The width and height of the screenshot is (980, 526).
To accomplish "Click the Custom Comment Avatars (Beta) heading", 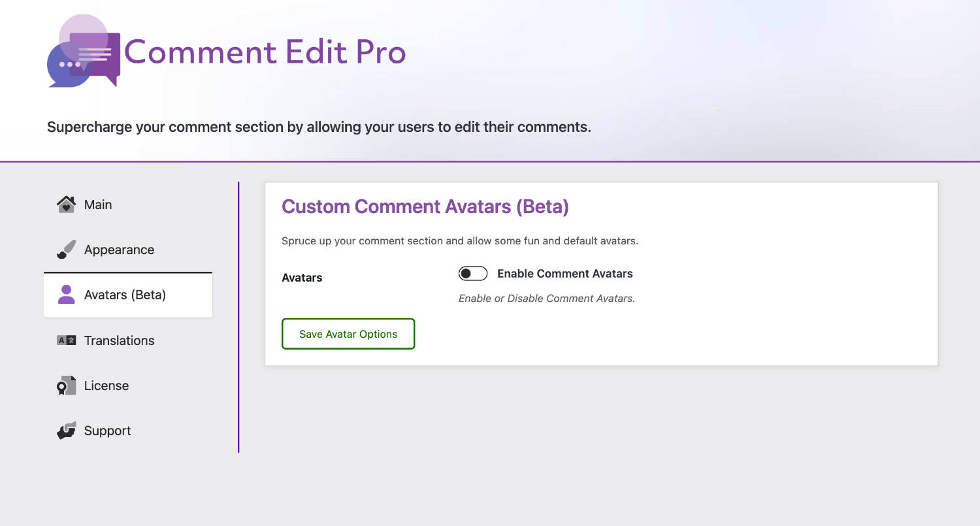I will coord(425,206).
